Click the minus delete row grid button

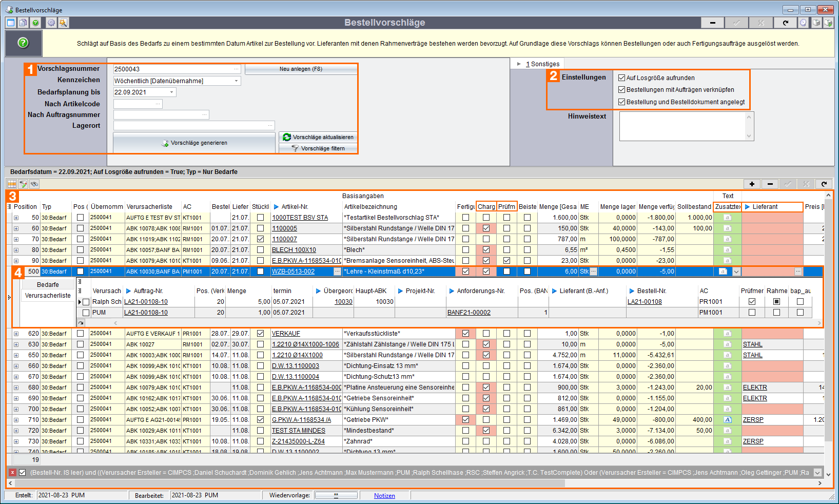(770, 184)
